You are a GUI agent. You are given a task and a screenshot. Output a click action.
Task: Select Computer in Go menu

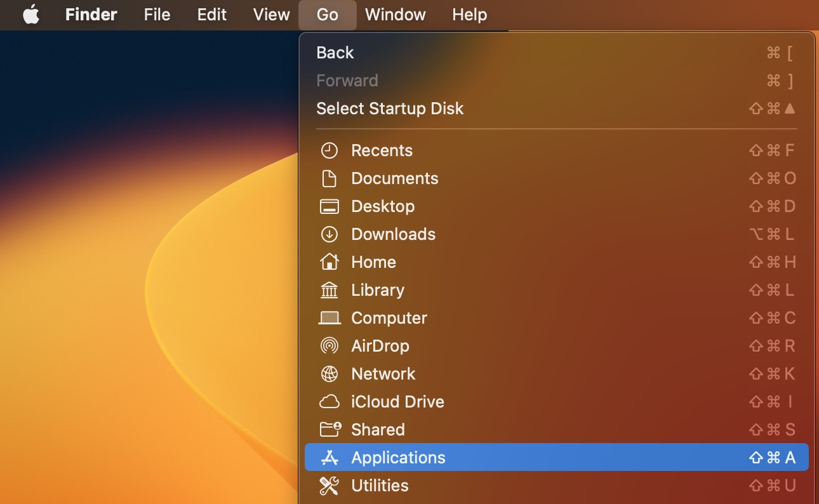tap(557, 318)
